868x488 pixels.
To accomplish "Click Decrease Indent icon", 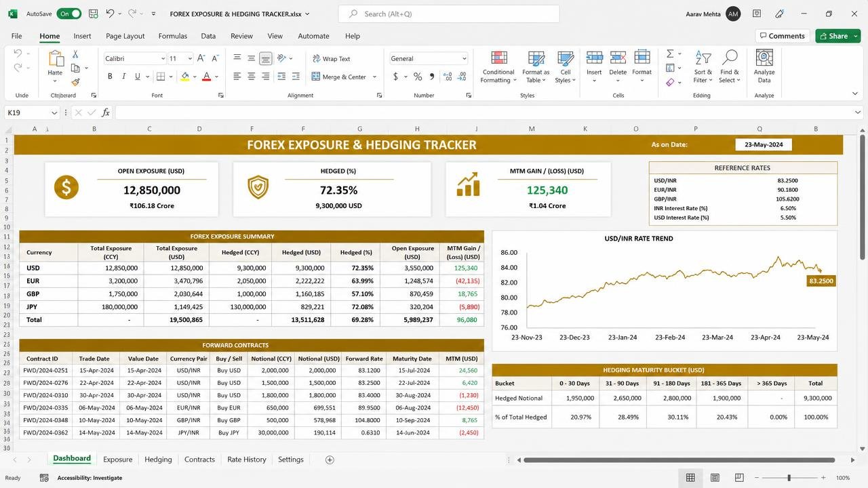I will pyautogui.click(x=281, y=77).
